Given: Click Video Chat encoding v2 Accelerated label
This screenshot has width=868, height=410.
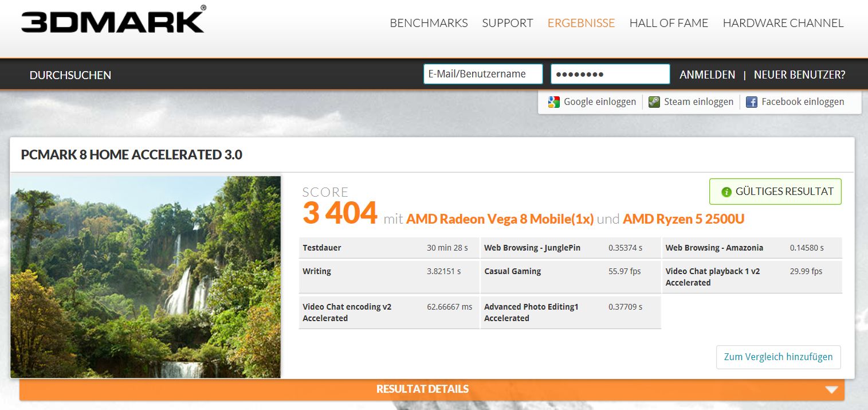Looking at the screenshot, I should coord(347,313).
